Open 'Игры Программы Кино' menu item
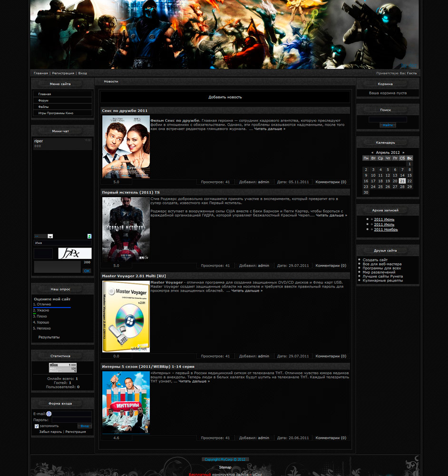Viewport: 448px width, 476px height. 62,113
